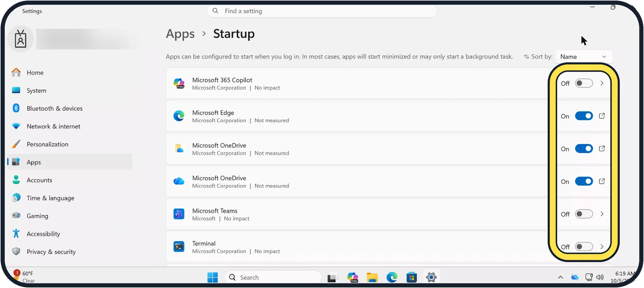
Task: Click "Microsoft | No impact" under Teams
Action: pyautogui.click(x=221, y=218)
